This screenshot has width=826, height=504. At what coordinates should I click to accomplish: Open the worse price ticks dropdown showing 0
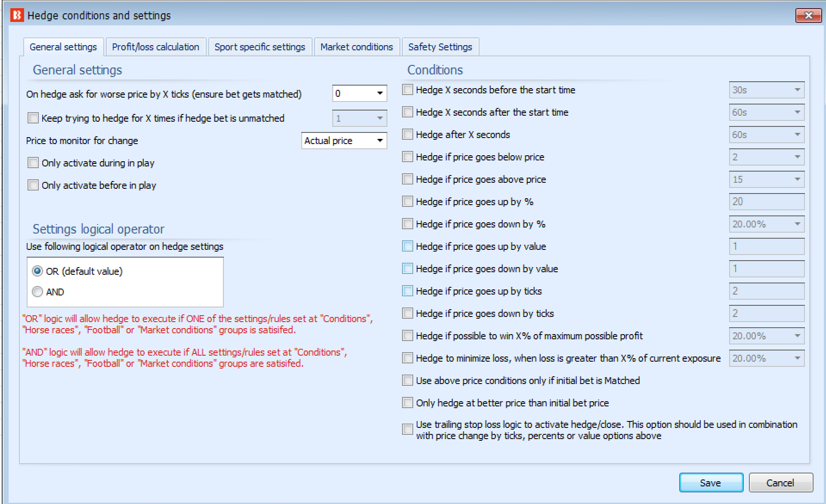point(379,93)
